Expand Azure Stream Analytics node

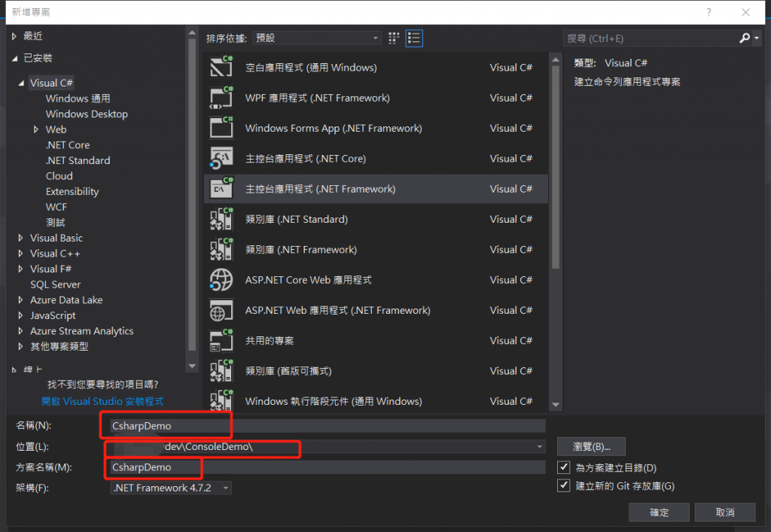20,331
